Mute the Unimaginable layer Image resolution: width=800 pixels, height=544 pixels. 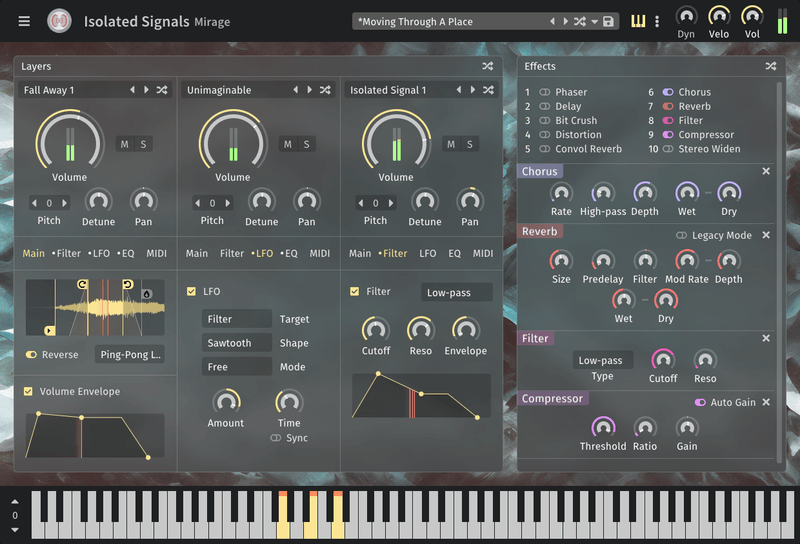click(288, 144)
